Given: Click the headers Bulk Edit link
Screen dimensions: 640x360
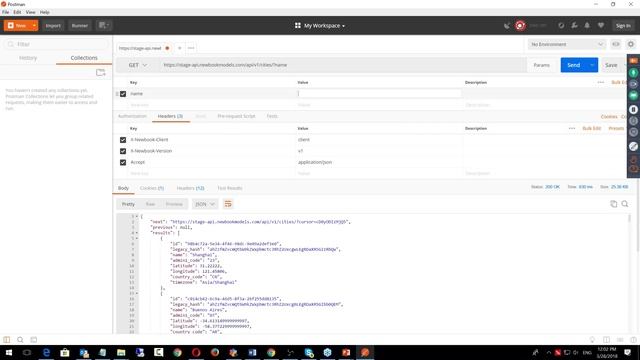Looking at the screenshot, I should (591, 128).
